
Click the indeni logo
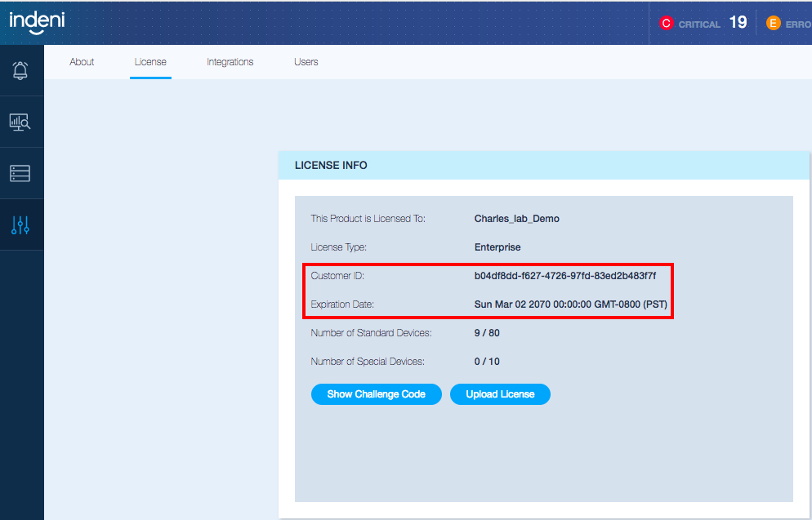click(37, 22)
